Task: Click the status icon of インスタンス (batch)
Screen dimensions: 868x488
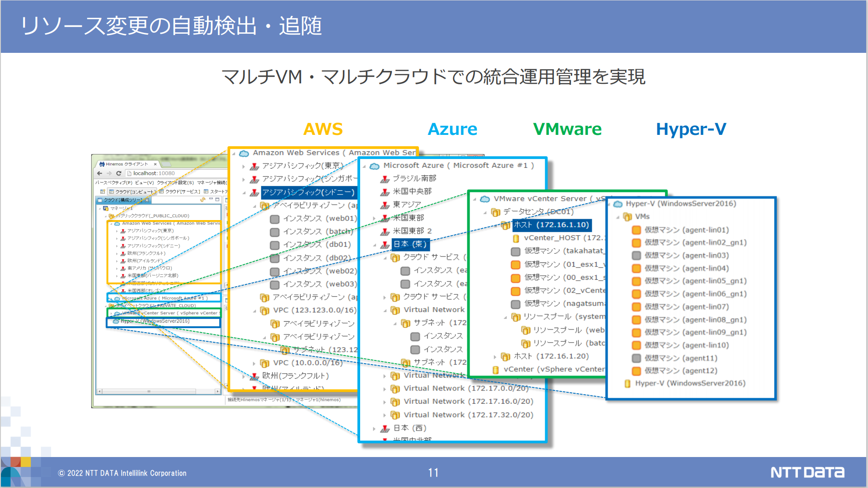Action: tap(274, 232)
